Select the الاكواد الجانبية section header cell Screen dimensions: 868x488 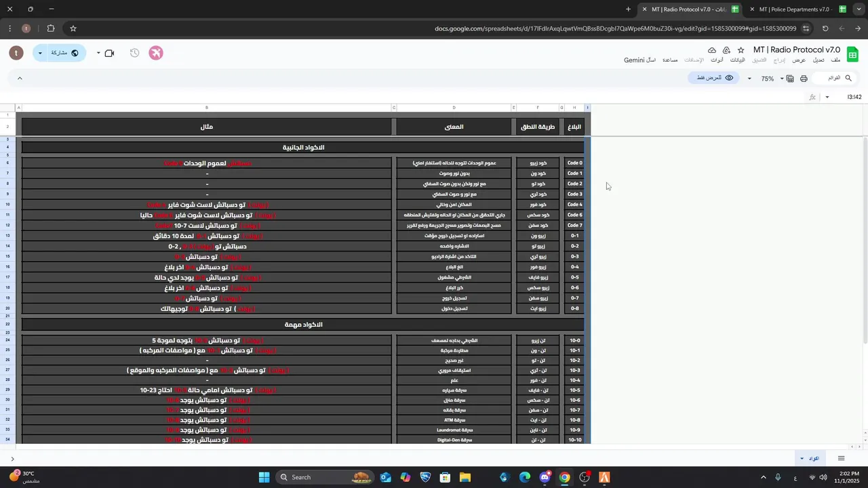303,148
